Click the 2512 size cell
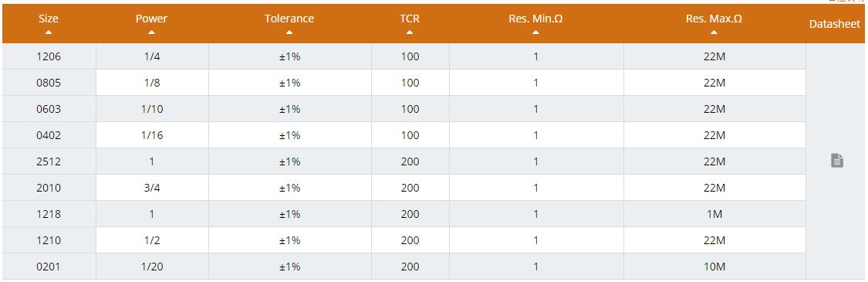Image resolution: width=868 pixels, height=282 pixels. 49,161
